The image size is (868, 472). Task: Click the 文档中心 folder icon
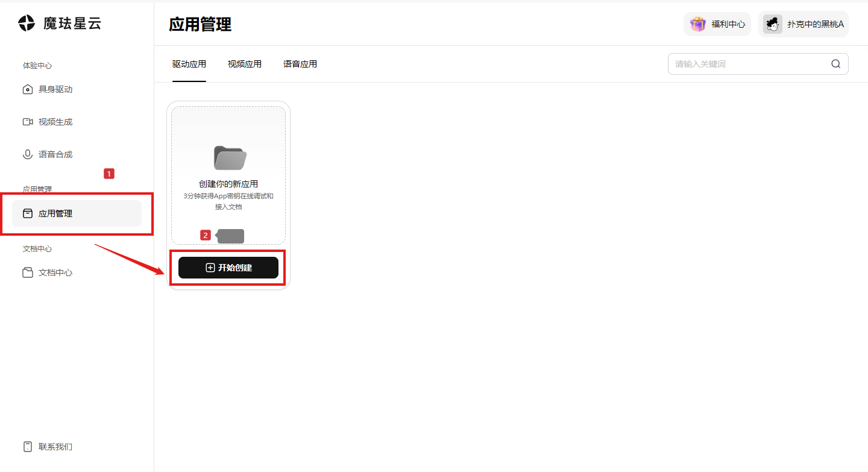pos(28,272)
